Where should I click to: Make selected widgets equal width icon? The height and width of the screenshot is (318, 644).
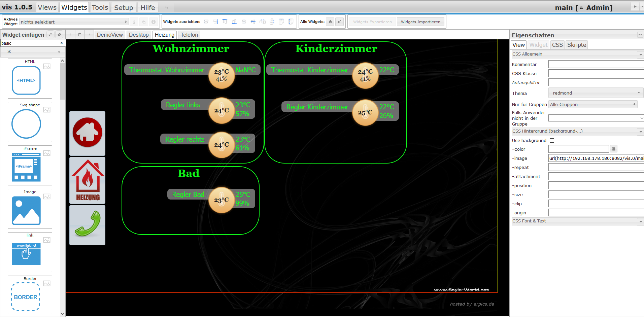click(x=281, y=22)
